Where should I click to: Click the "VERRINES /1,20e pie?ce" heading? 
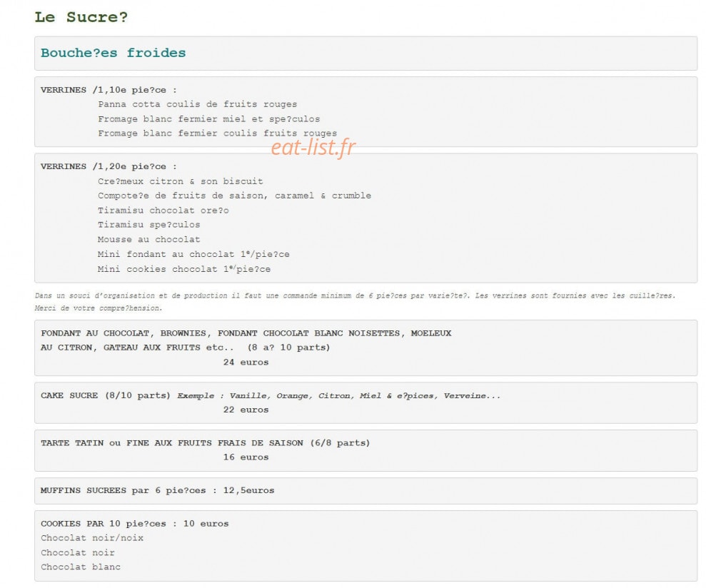109,166
